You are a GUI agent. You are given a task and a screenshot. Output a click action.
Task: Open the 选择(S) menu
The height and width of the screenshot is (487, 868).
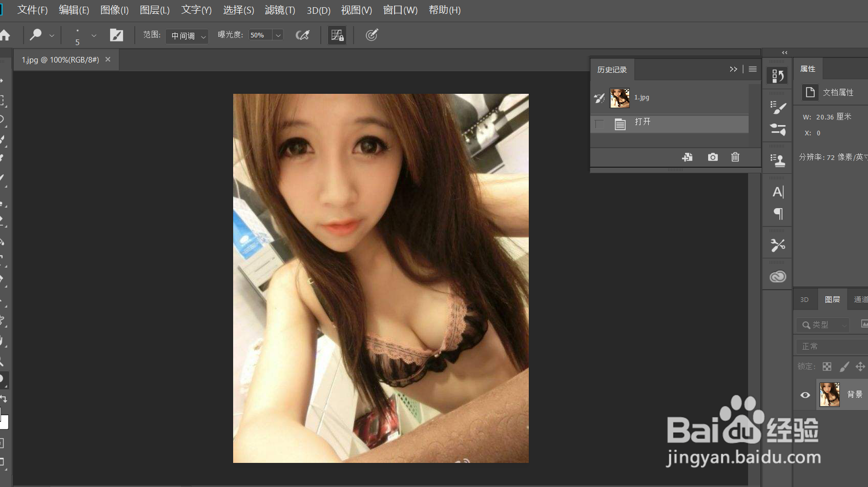(x=238, y=10)
